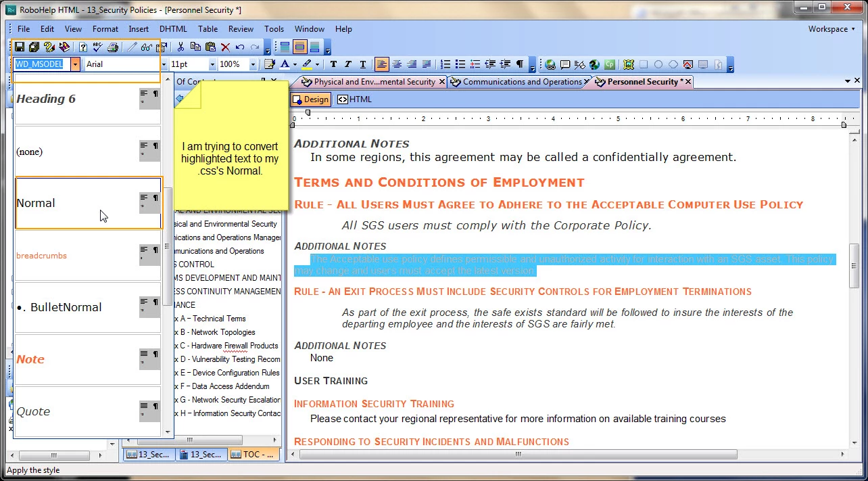
Task: Open the font color dropdown arrow
Action: coord(295,64)
